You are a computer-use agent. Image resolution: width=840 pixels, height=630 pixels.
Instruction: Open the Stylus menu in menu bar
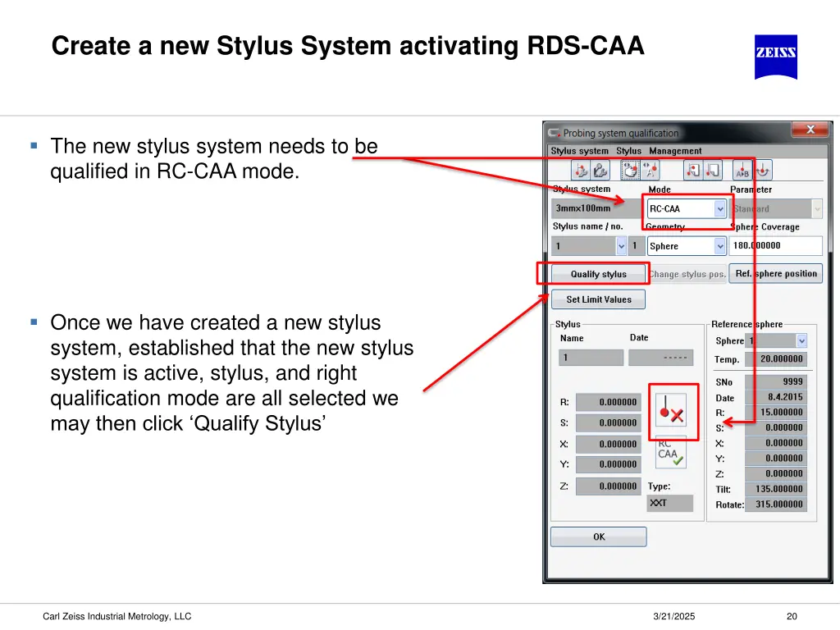click(x=628, y=151)
